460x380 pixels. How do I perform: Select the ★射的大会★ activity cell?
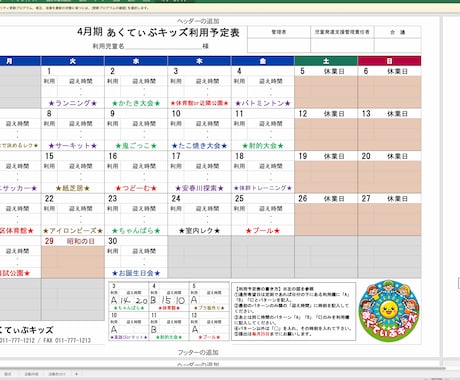click(263, 146)
